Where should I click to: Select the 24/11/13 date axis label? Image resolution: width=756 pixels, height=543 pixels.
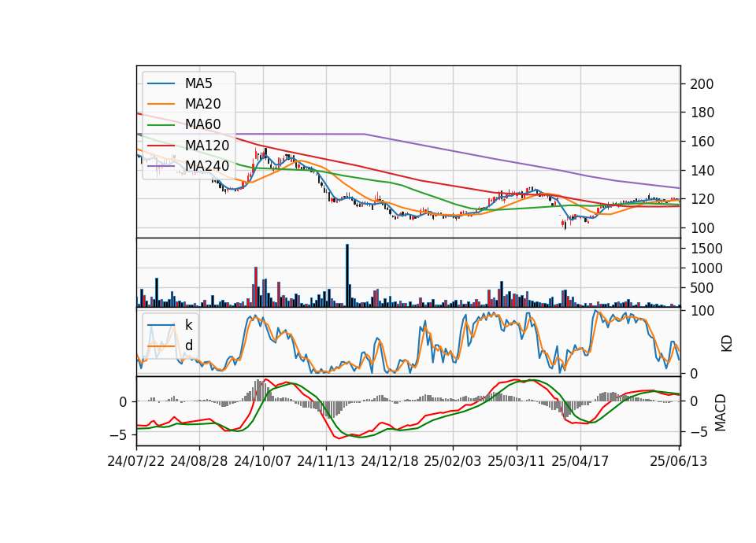coord(326,461)
